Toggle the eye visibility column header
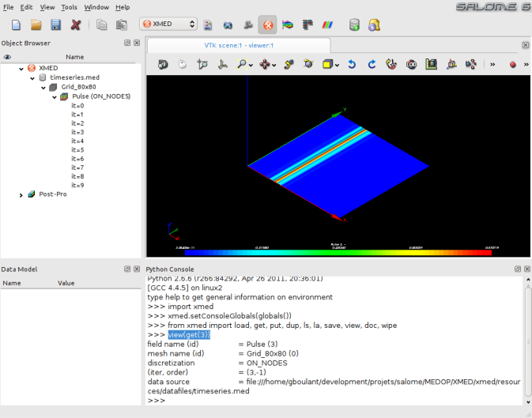The height and width of the screenshot is (418, 532). click(7, 57)
